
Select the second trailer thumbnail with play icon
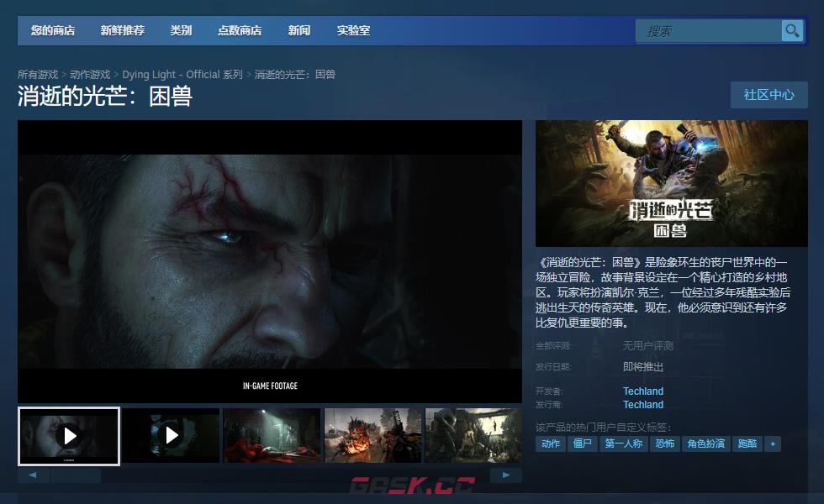(171, 435)
